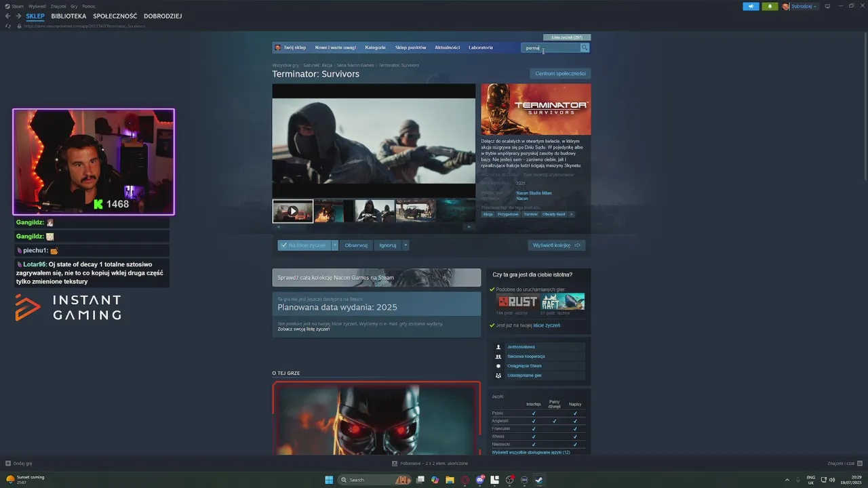Open Nowe i warte uwagi menu
This screenshot has height=488, width=868.
[335, 47]
